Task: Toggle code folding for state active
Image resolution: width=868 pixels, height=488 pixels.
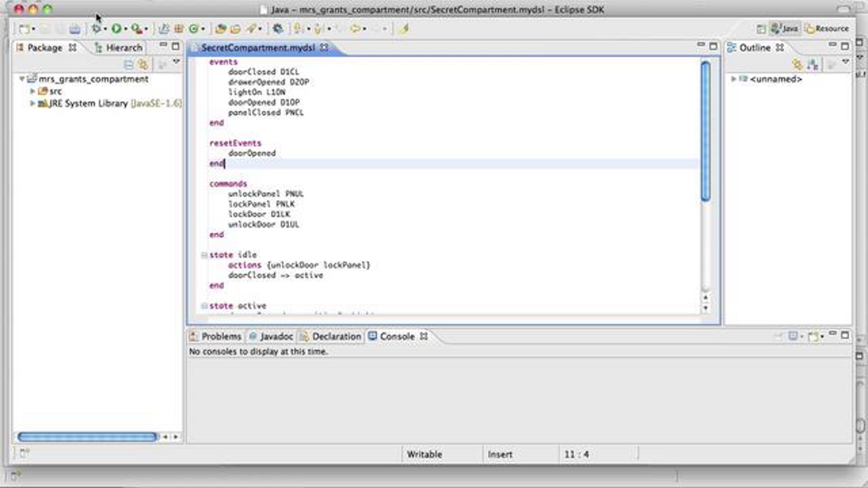Action: point(204,306)
